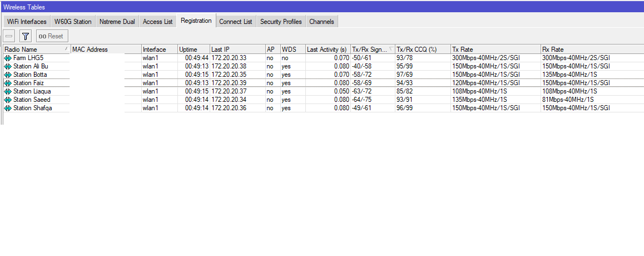Screen dimensions: 644x256
Task: Click the Station Saeed row icon
Action: (x=8, y=100)
